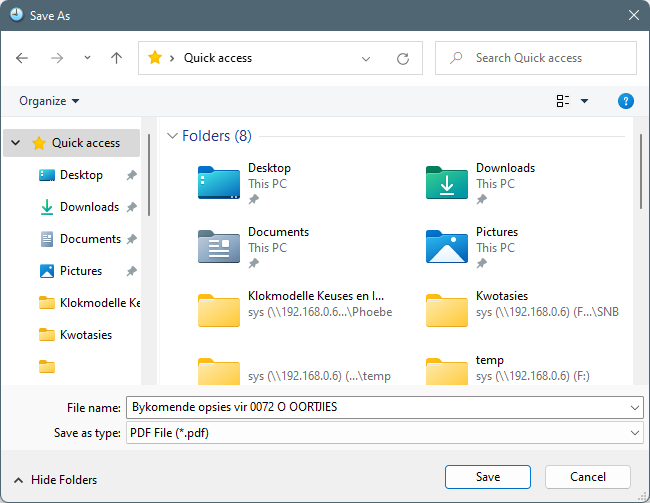This screenshot has width=650, height=503.
Task: Click the Pictures folder name label
Action: point(497,232)
